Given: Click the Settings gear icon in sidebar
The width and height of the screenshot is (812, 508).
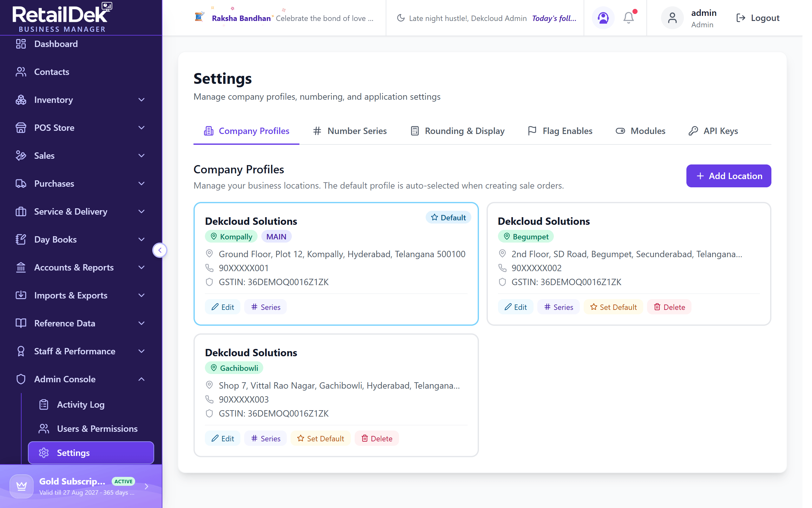Looking at the screenshot, I should 44,453.
